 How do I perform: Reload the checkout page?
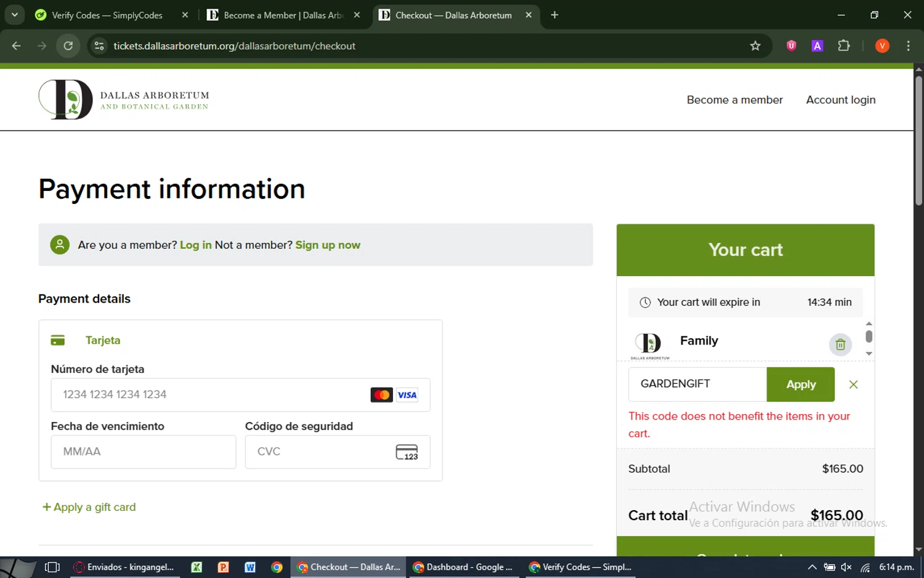68,46
